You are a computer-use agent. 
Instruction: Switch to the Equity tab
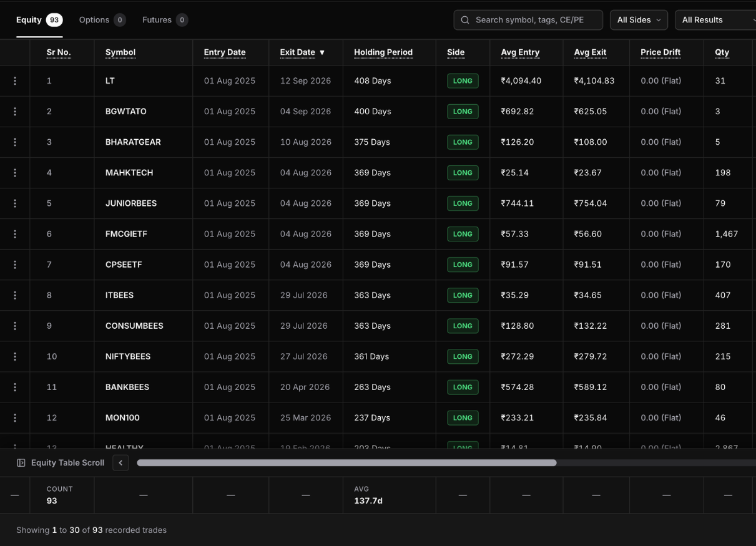point(39,20)
